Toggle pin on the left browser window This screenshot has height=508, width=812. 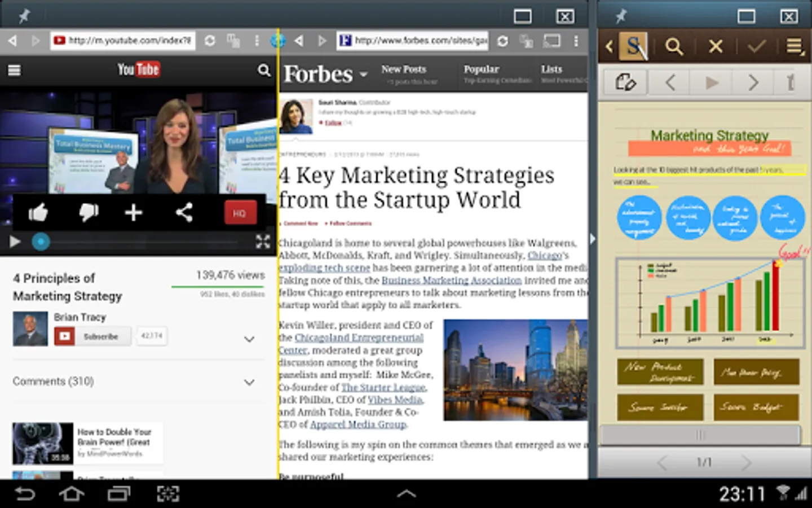point(24,16)
